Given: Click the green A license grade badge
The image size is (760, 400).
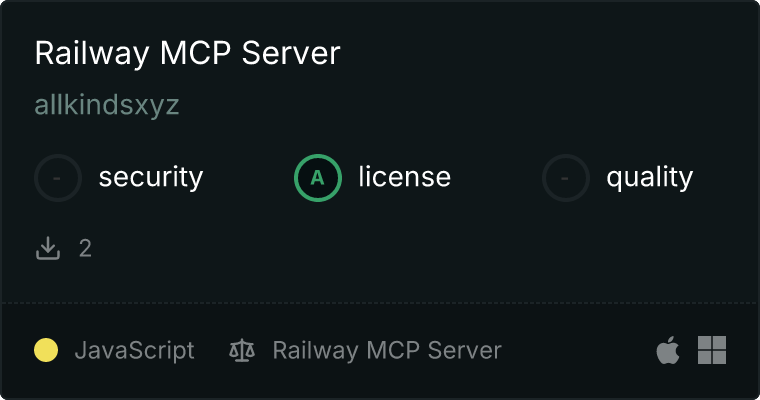Looking at the screenshot, I should (317, 178).
